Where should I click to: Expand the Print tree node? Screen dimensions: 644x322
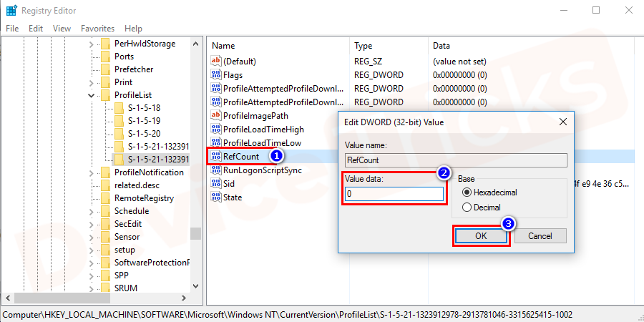(x=92, y=82)
